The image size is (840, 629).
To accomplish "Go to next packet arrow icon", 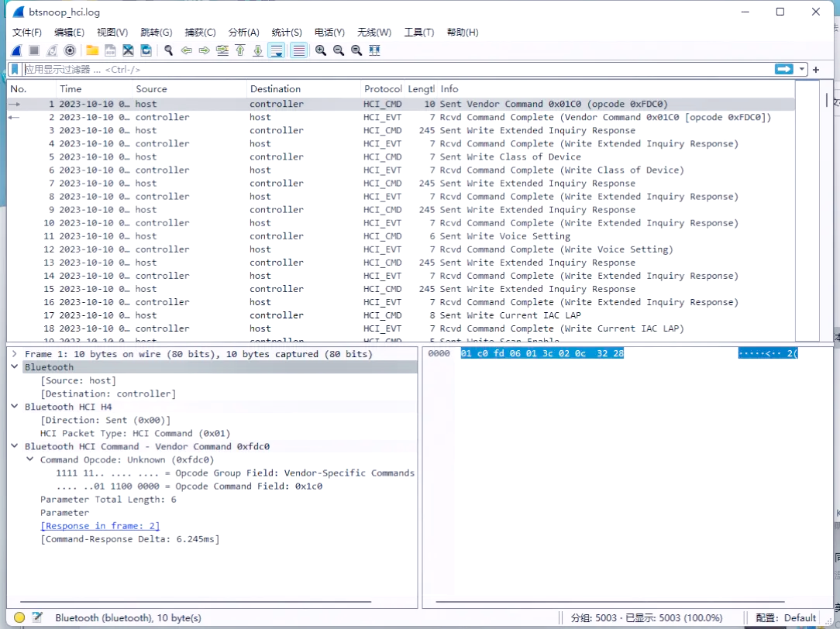I will click(204, 50).
